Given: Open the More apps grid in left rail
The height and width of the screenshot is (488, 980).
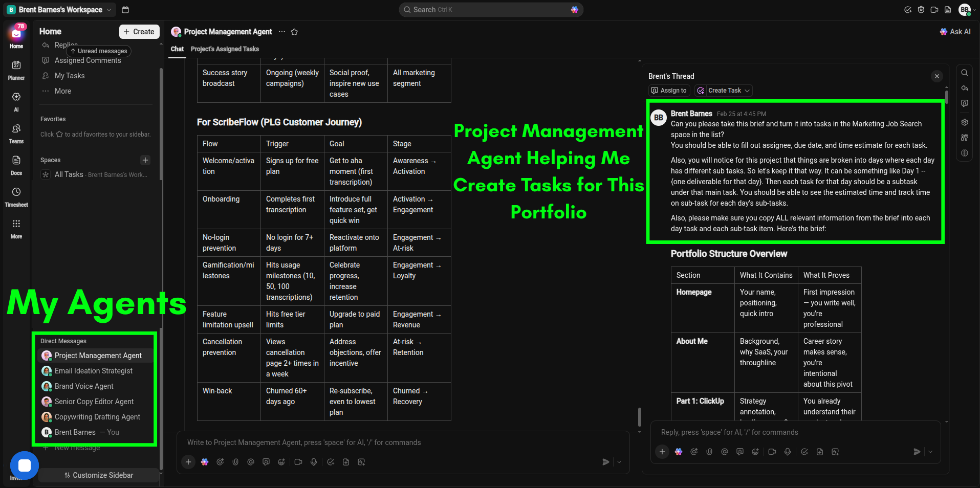Looking at the screenshot, I should 16,229.
